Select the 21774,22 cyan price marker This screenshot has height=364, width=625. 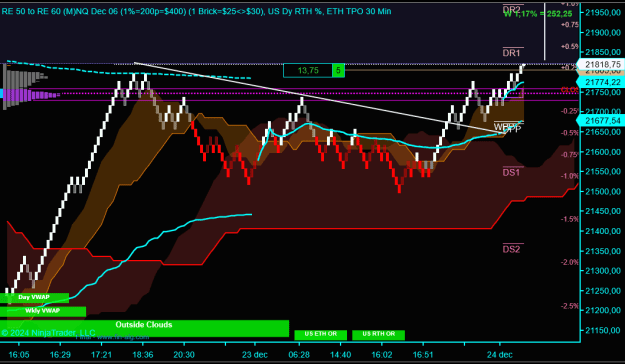(x=601, y=82)
